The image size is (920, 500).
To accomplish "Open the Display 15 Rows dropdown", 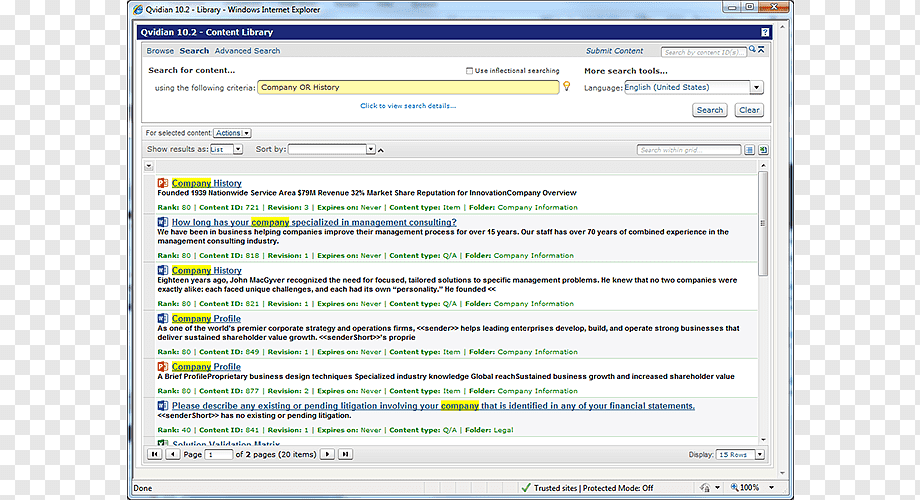I will pos(760,455).
